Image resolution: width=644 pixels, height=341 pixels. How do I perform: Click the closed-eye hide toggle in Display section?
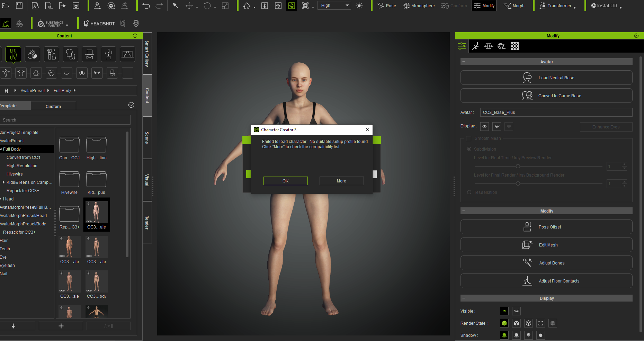point(516,311)
